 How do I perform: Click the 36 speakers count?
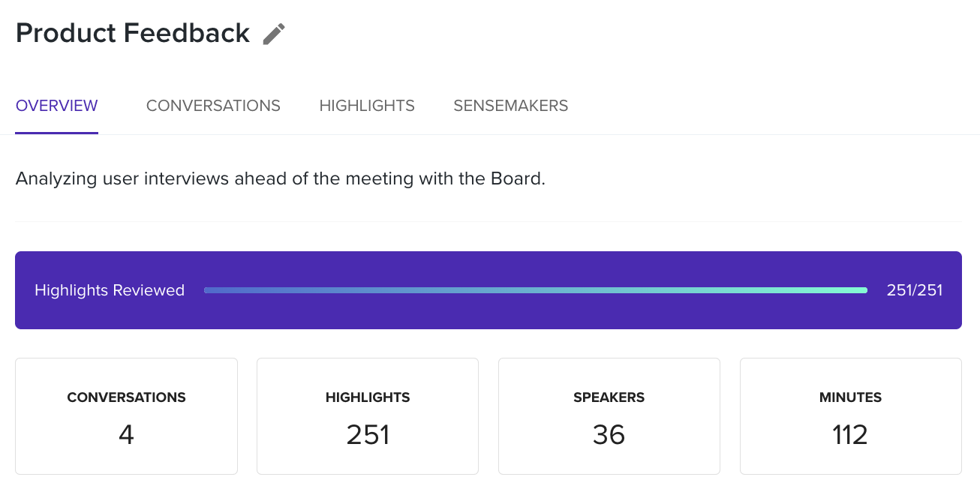pyautogui.click(x=609, y=435)
